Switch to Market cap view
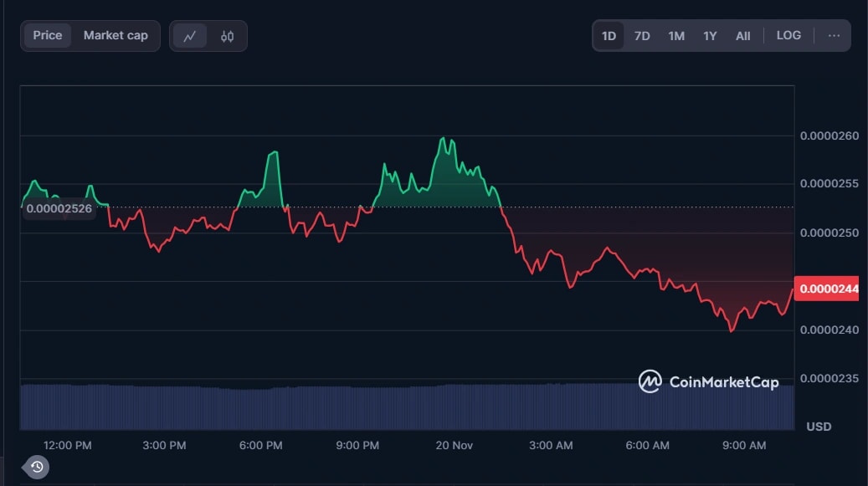 click(116, 35)
